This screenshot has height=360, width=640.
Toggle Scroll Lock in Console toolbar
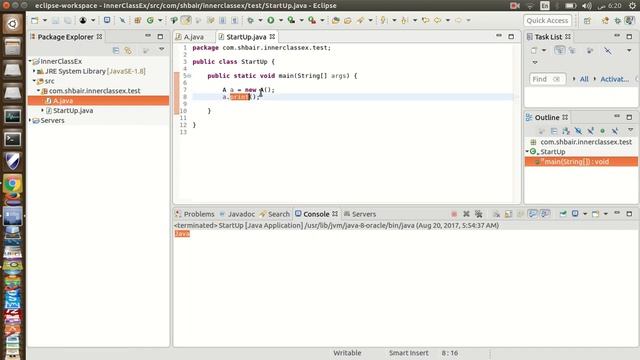pyautogui.click(x=508, y=214)
